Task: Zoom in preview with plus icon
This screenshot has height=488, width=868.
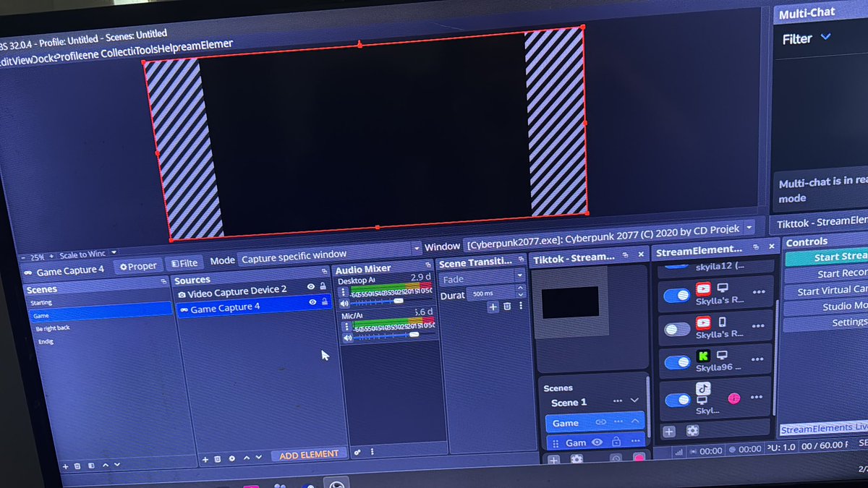Action: 52,255
